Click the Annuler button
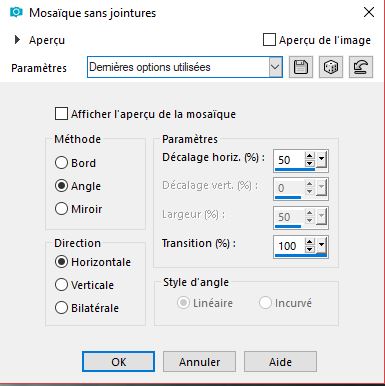 coord(199,362)
